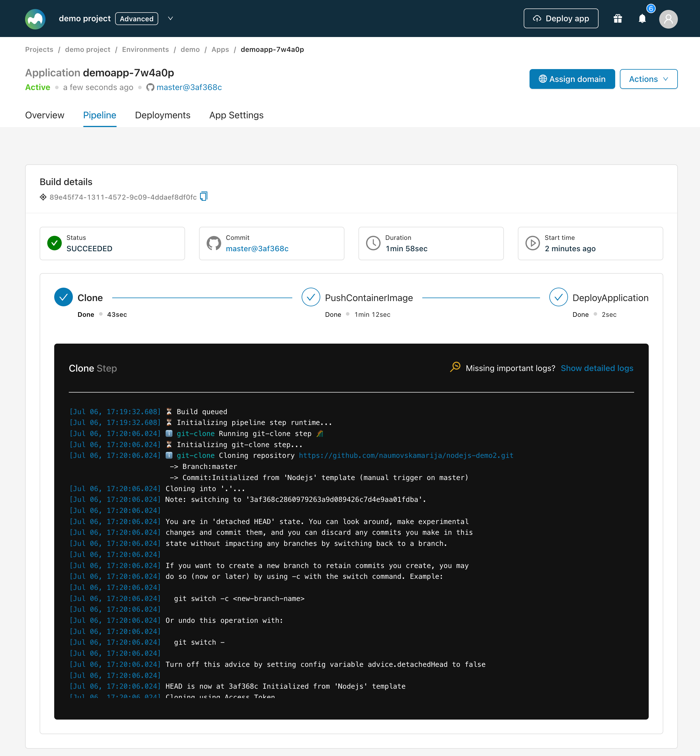Screen dimensions: 700x756
Task: Click the GitHub icon in Commit card
Action: [x=214, y=243]
